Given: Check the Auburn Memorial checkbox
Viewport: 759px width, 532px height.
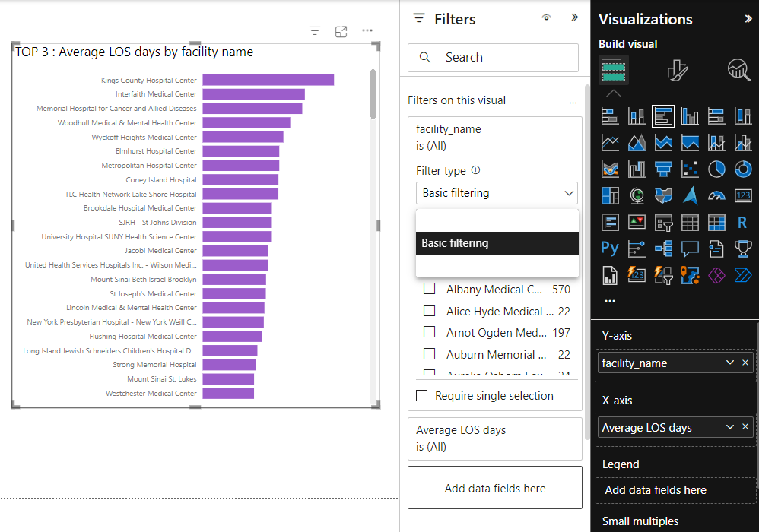Looking at the screenshot, I should coord(429,353).
